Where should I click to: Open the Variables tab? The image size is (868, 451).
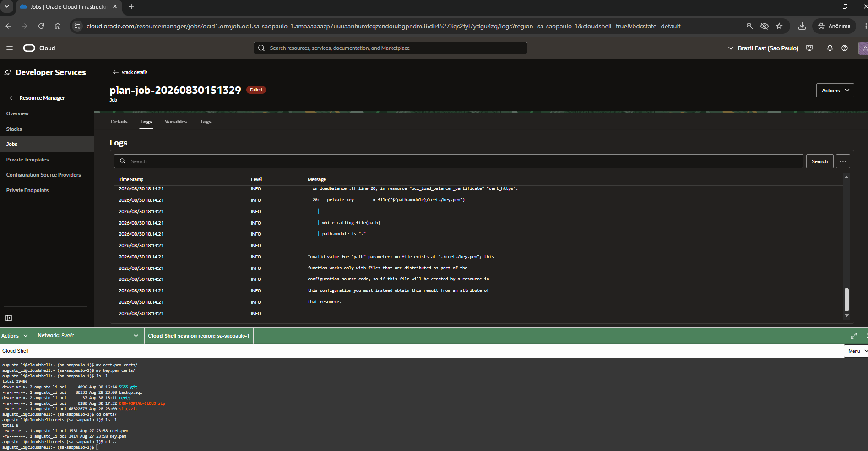pyautogui.click(x=176, y=122)
